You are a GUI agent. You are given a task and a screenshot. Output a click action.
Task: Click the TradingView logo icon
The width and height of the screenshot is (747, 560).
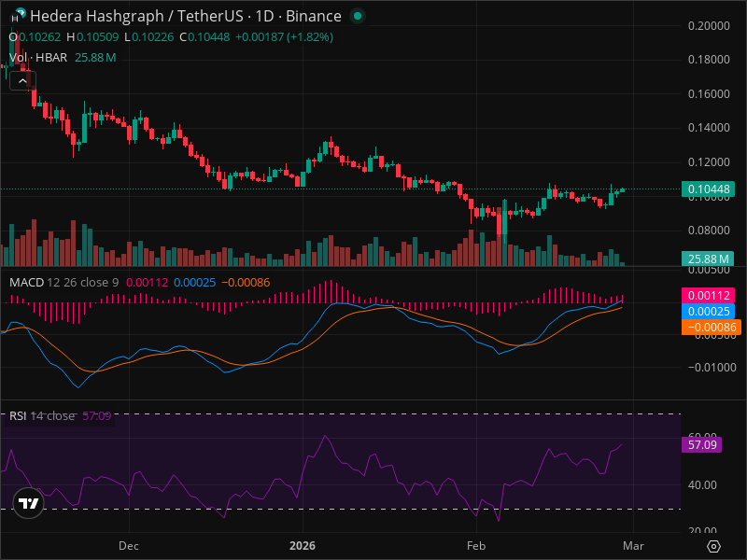(29, 503)
